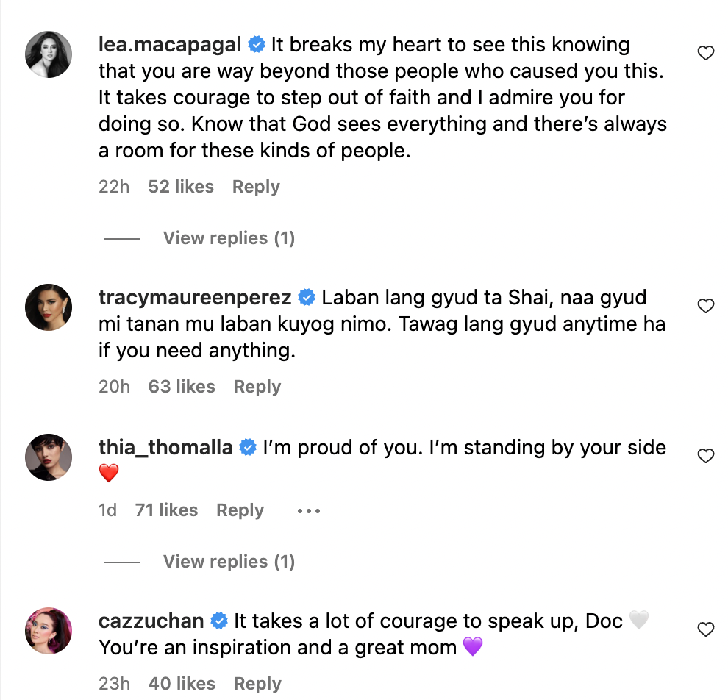The width and height of the screenshot is (728, 700).
Task: Go to cazzuchan's username link
Action: (x=151, y=621)
